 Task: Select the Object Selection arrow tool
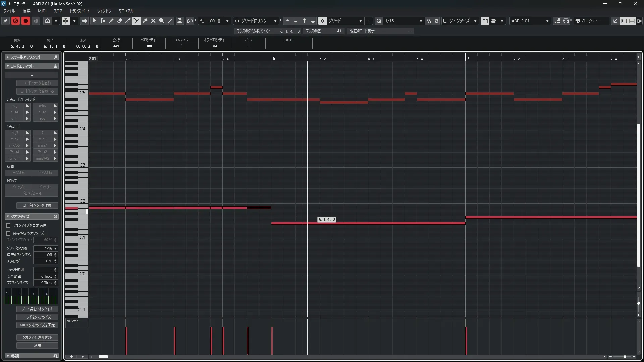[94, 21]
